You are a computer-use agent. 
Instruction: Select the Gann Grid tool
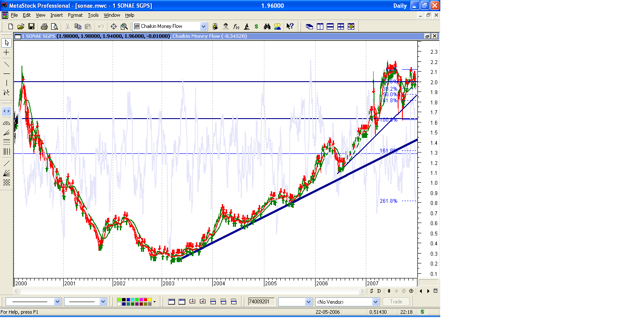coord(6,182)
